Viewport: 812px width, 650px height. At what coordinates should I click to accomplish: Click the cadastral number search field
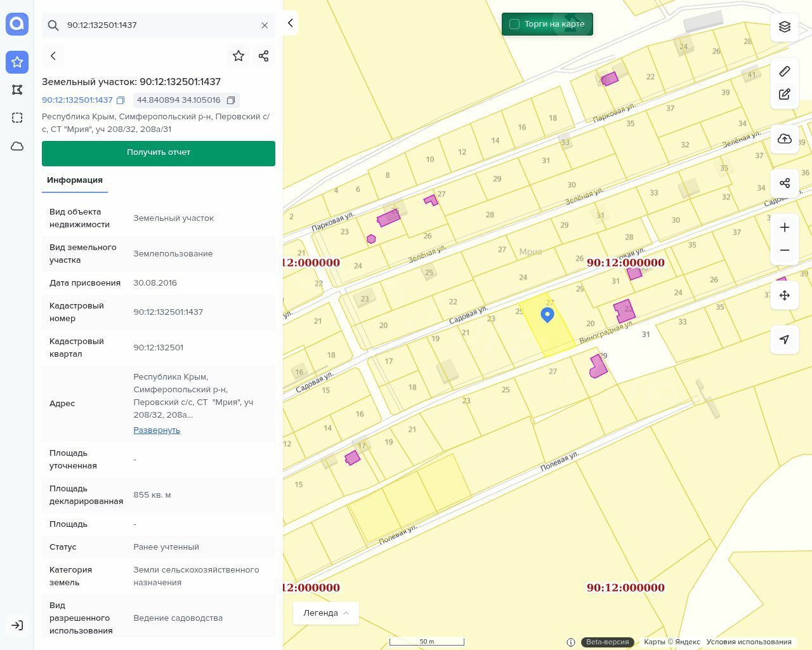click(159, 25)
